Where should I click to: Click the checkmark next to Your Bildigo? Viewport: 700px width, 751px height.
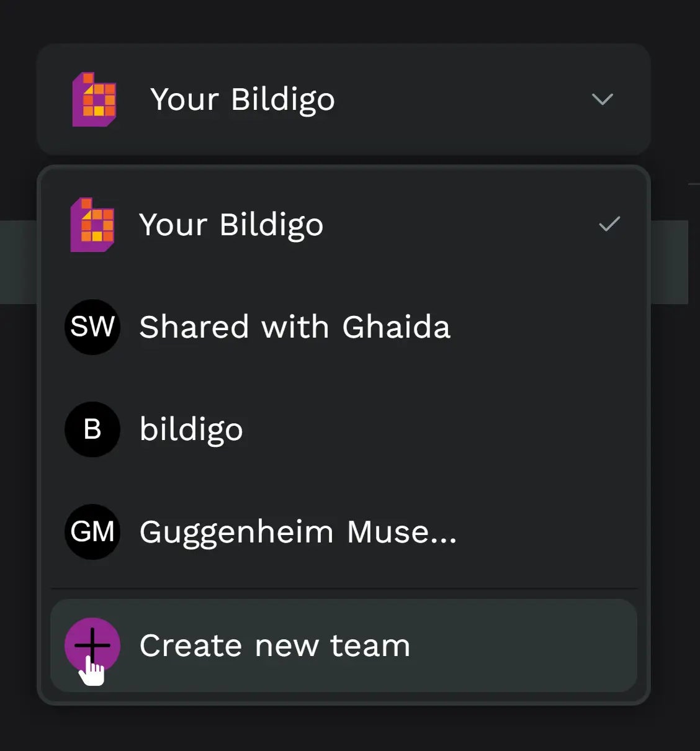609,224
